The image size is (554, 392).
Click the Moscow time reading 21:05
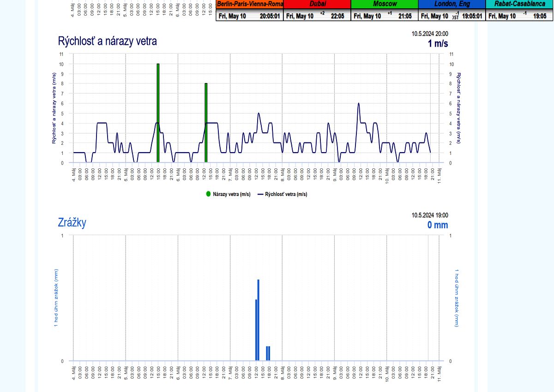(x=405, y=16)
